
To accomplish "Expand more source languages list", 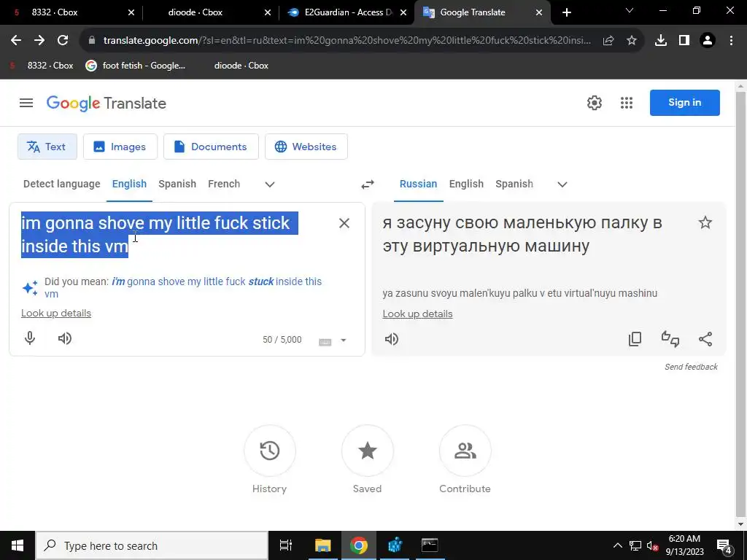I will pyautogui.click(x=270, y=184).
